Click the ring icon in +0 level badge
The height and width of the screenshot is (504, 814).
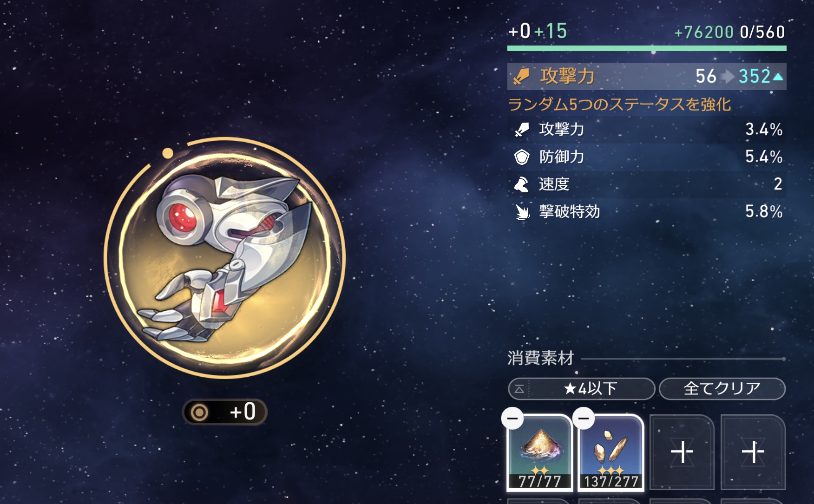point(200,412)
